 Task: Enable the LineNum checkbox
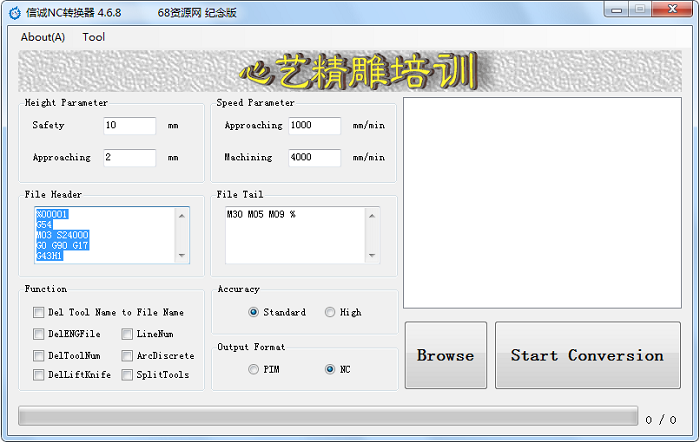point(128,334)
